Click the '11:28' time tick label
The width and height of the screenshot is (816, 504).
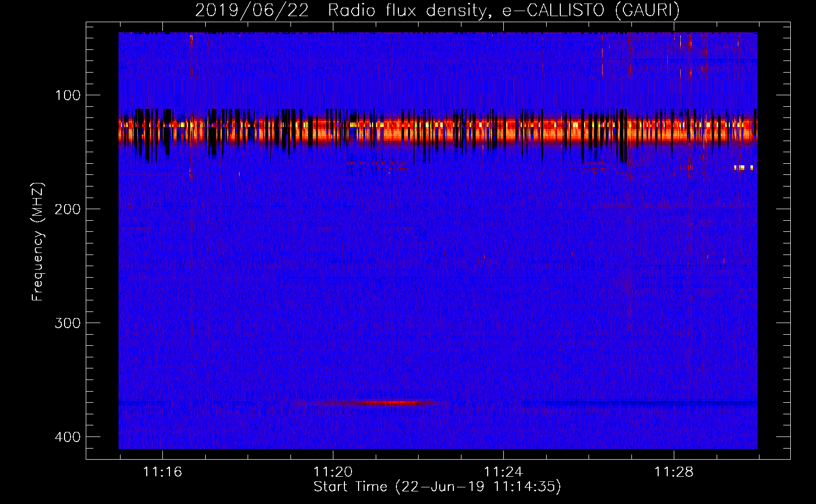pos(674,472)
